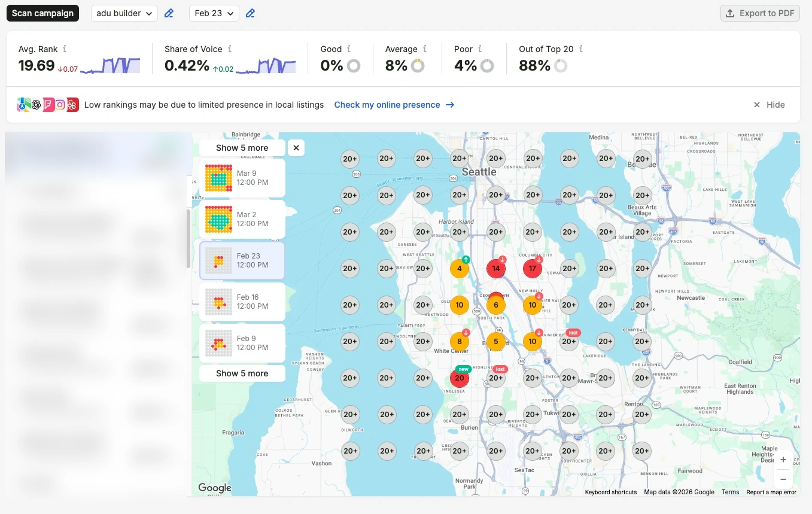Expand earlier scans with top Show 5 more
The width and height of the screenshot is (812, 514).
tap(242, 148)
